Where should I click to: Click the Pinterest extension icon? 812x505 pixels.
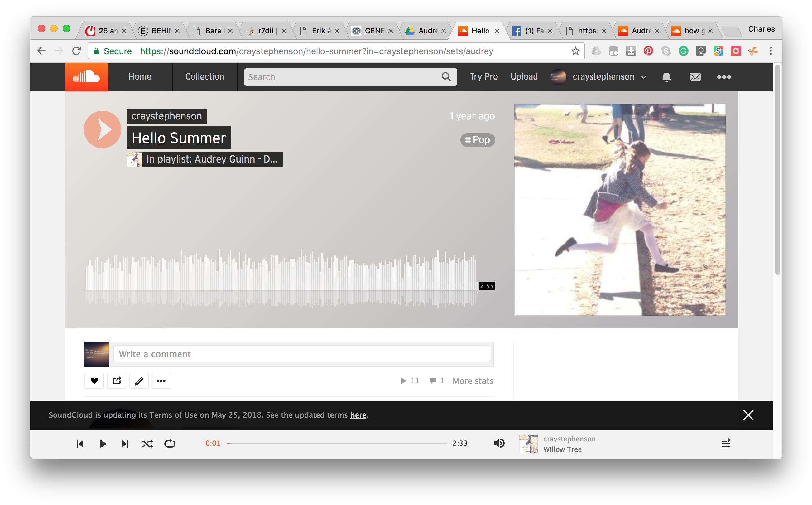click(x=648, y=51)
